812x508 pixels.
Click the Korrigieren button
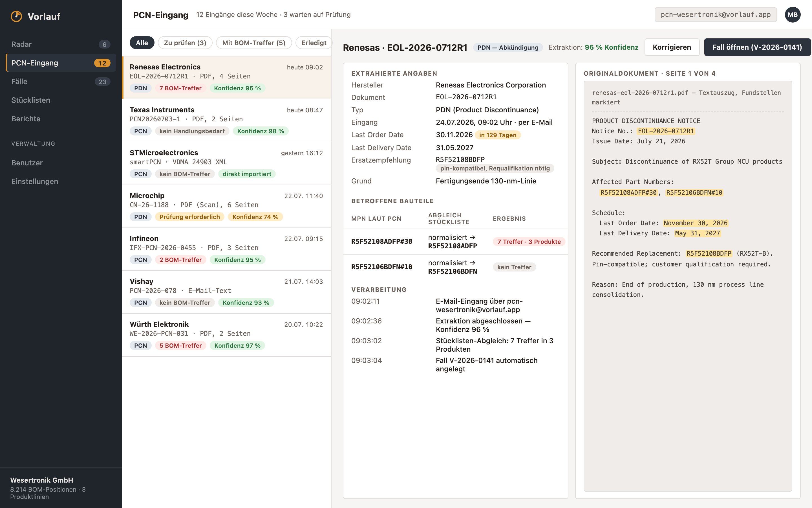(x=672, y=47)
